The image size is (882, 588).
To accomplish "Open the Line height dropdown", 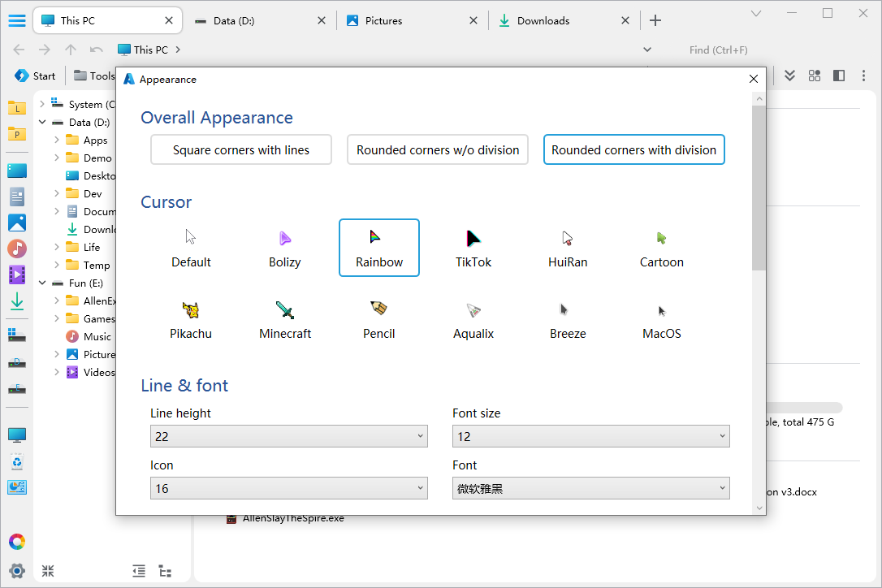I will coord(288,436).
